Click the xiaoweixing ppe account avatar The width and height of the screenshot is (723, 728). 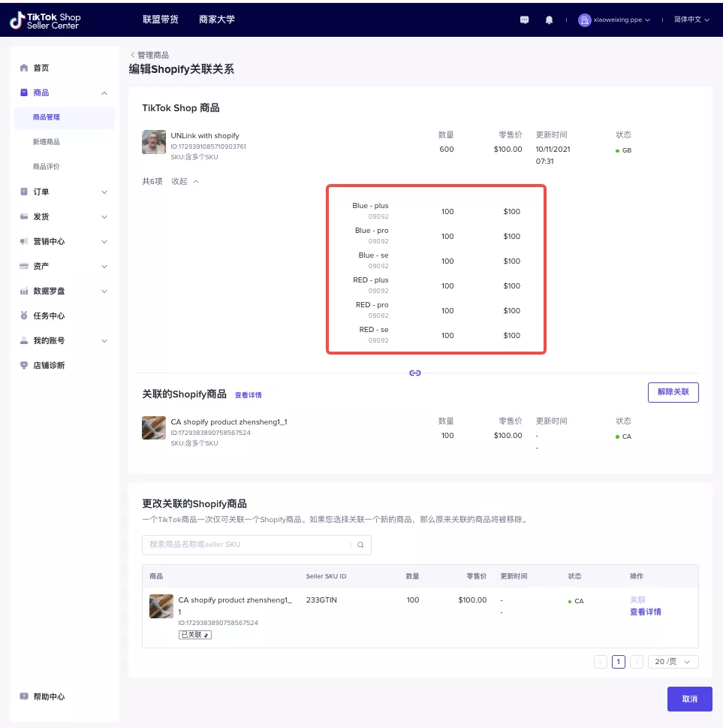(584, 20)
